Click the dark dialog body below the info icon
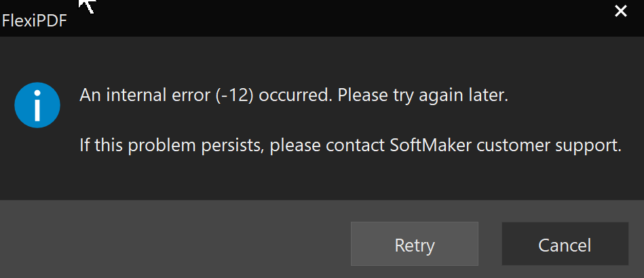The image size is (644, 278). click(x=37, y=164)
